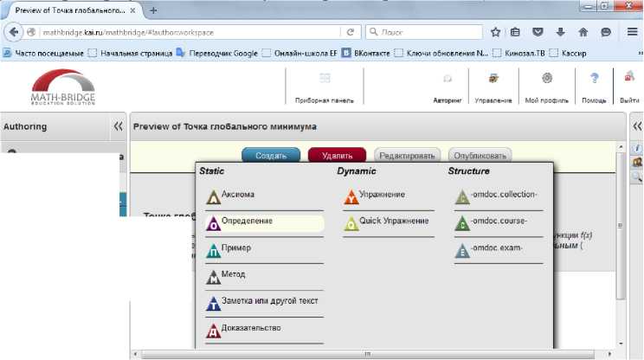Choose the Доказательство triangle icon
This screenshot has width=644, height=360.
213,331
